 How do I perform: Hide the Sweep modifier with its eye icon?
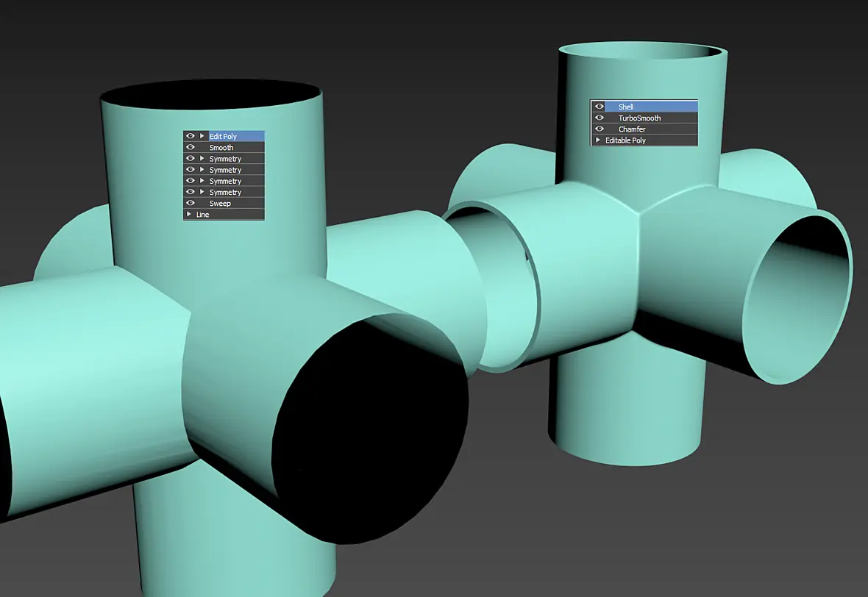(x=191, y=203)
